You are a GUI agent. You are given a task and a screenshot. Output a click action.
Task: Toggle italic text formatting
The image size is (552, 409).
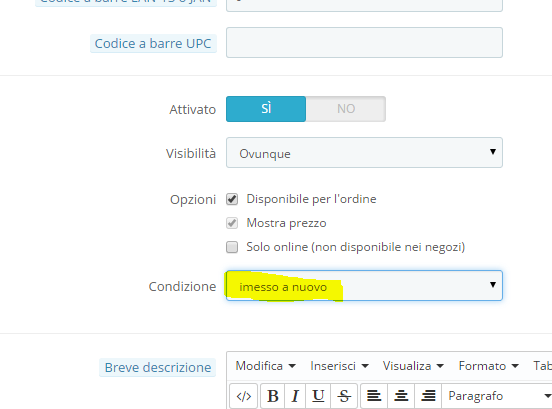(x=295, y=396)
